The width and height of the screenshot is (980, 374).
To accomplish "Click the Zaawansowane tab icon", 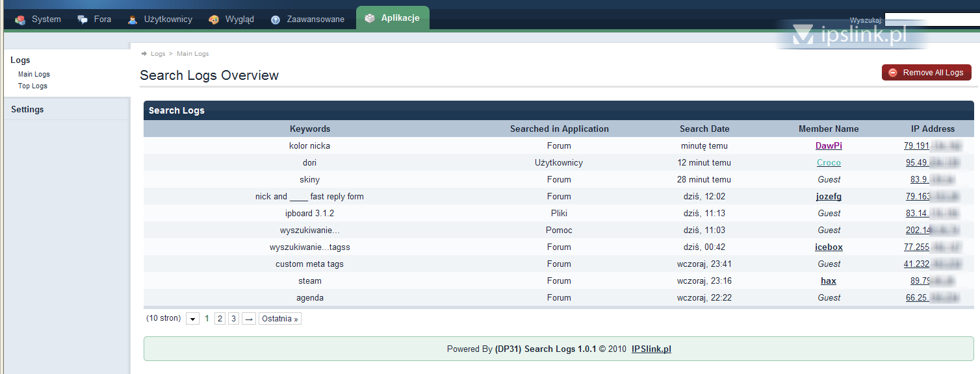I will tap(276, 19).
